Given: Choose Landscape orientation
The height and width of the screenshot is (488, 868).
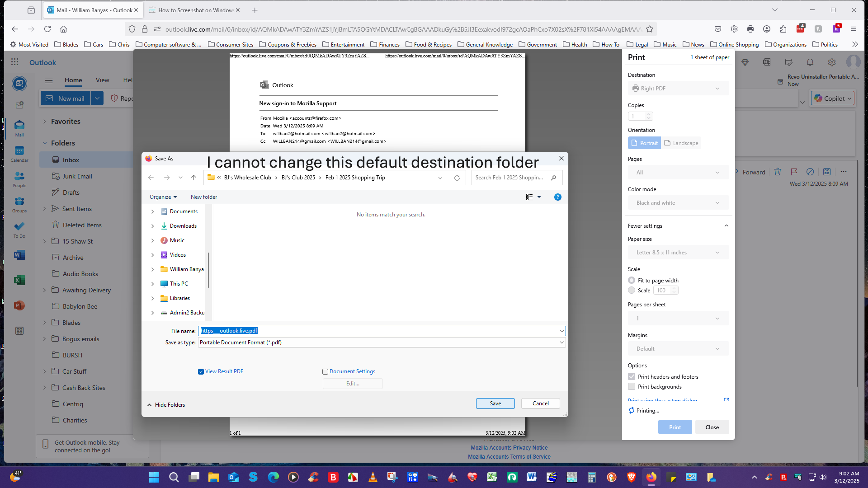Looking at the screenshot, I should (x=681, y=143).
